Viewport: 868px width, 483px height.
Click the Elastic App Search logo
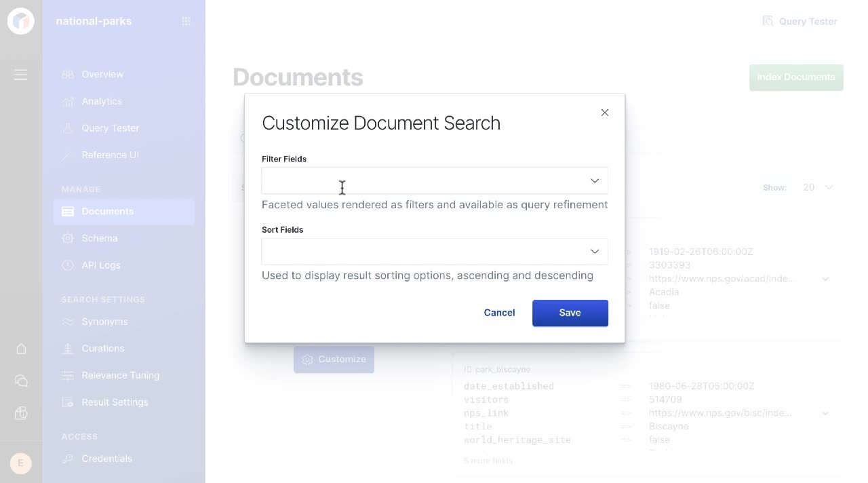coord(21,21)
